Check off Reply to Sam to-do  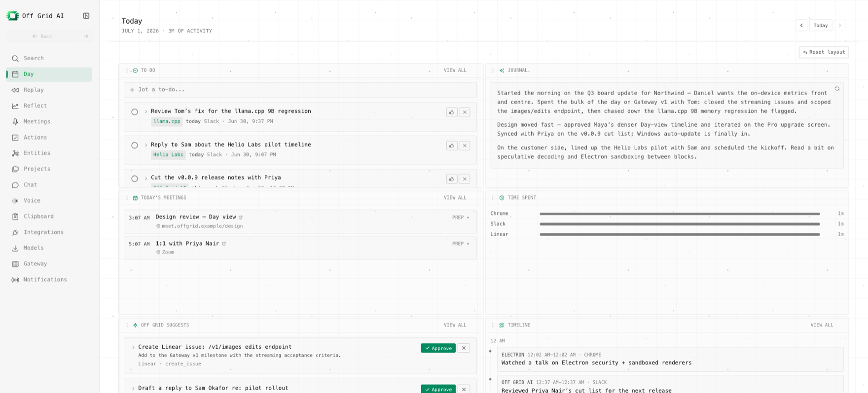[135, 145]
